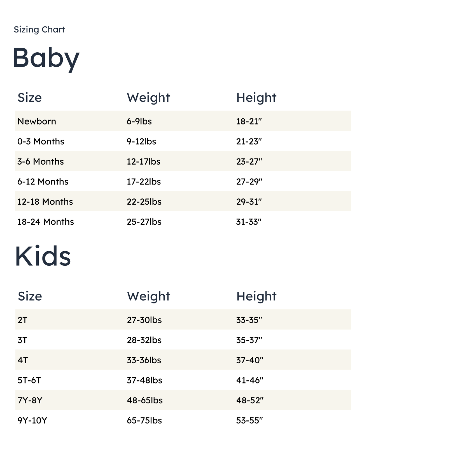The image size is (476, 454).
Task: Click the 6-9lbs weight value
Action: pyautogui.click(x=139, y=121)
